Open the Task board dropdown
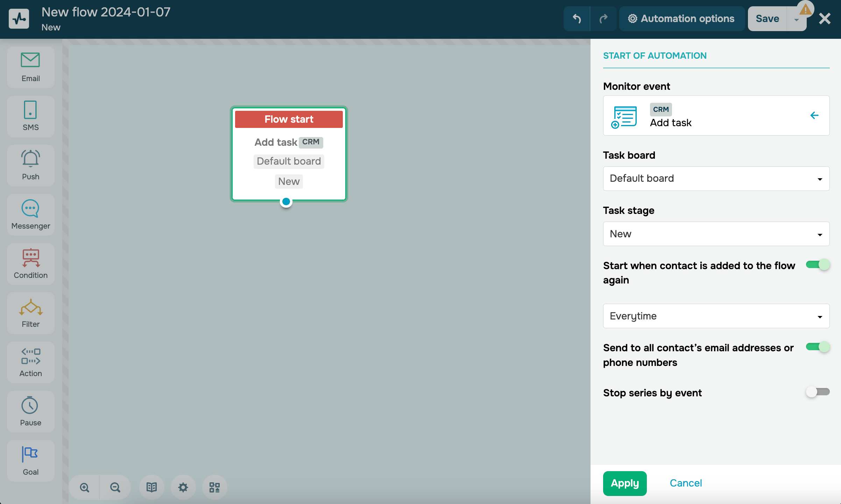This screenshot has width=841, height=504. 716,179
